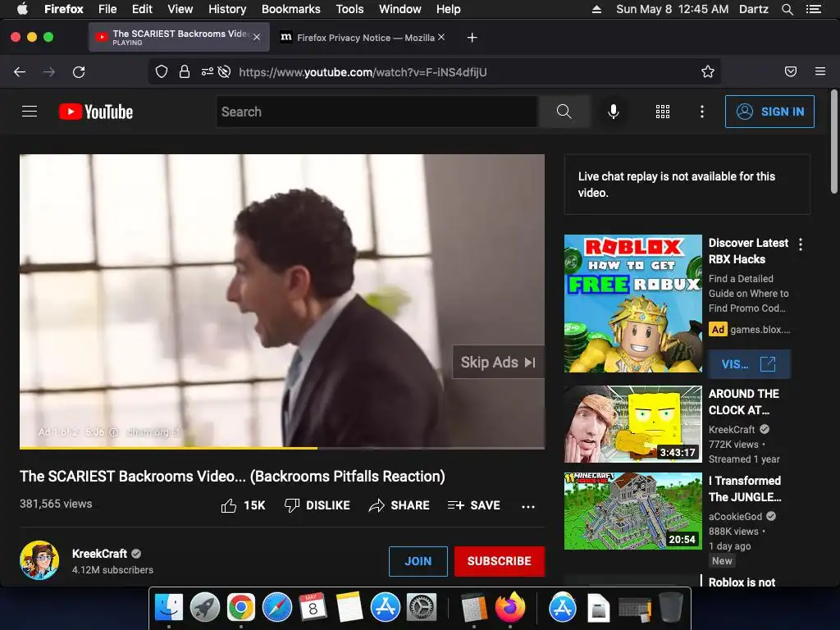Save video to a playlist

[474, 505]
